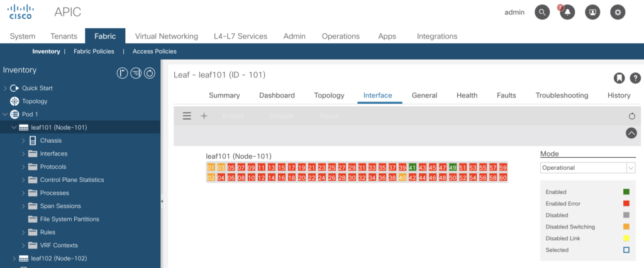
Task: Open Virtual Networking menu
Action: point(166,36)
